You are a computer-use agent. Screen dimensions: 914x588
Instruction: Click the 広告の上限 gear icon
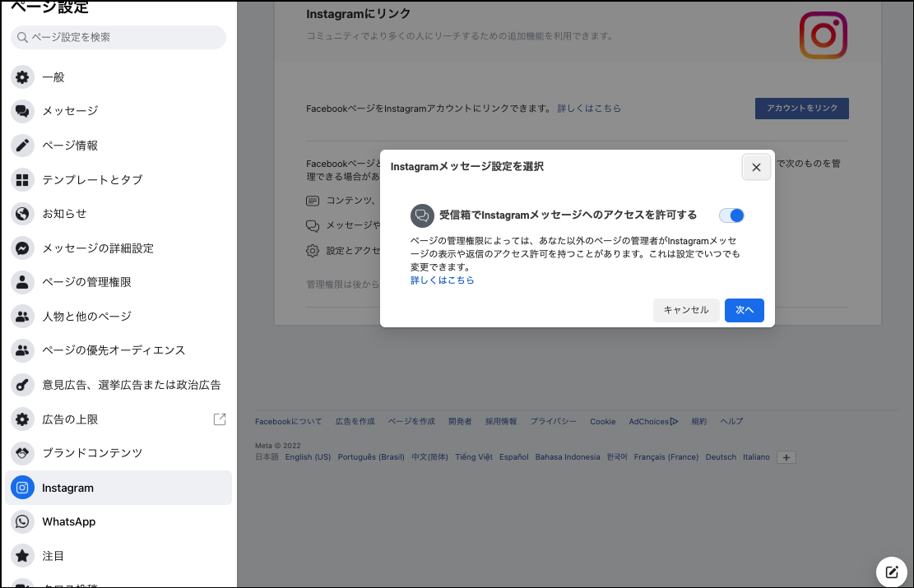pos(22,419)
